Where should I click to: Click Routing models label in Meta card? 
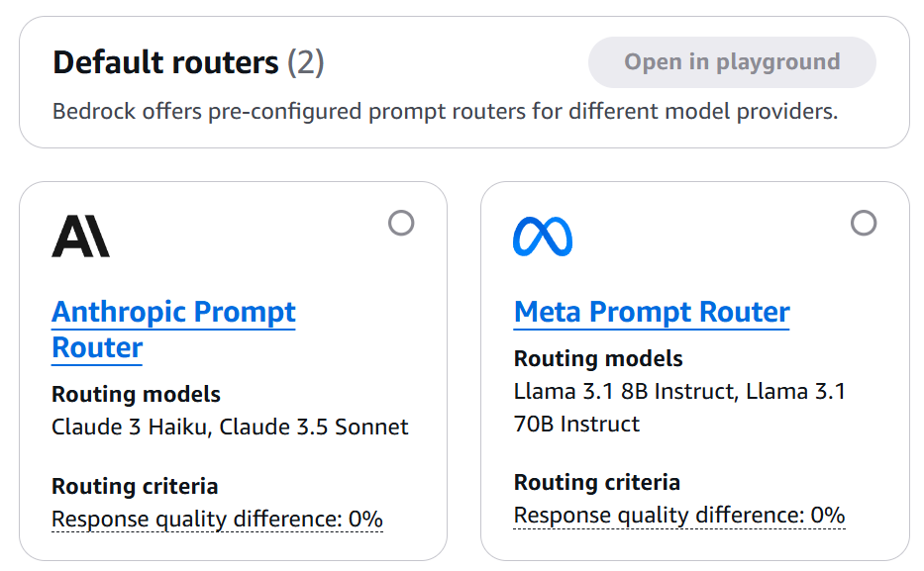coord(598,358)
